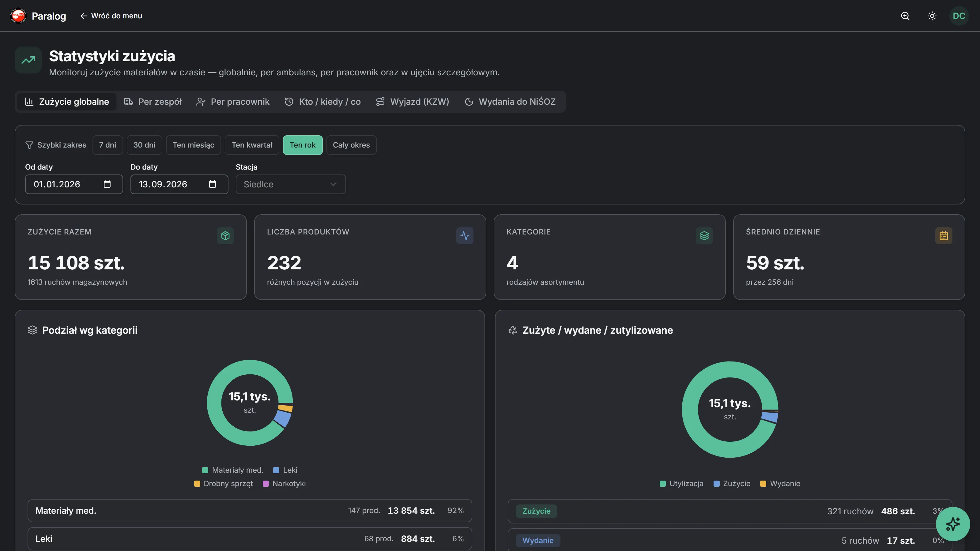Open the zoom search icon in header
This screenshot has height=551, width=980.
[905, 16]
